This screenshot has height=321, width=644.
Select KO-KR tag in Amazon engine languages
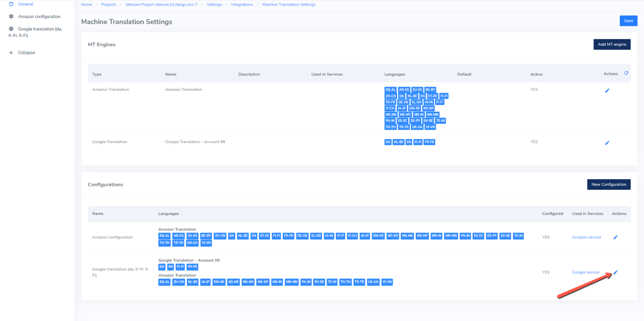428,108
